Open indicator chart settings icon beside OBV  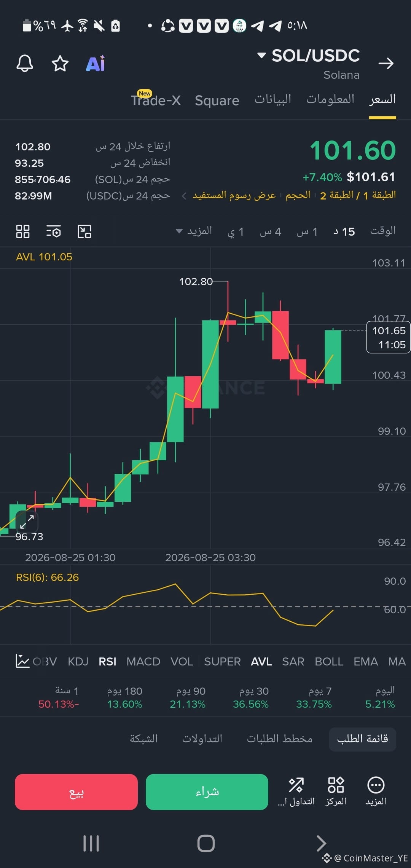click(22, 661)
